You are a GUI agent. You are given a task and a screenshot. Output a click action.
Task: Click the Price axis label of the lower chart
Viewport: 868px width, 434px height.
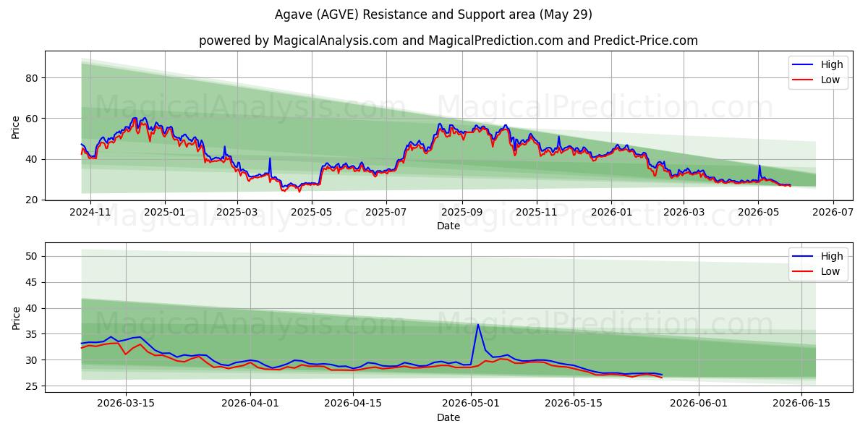16,318
